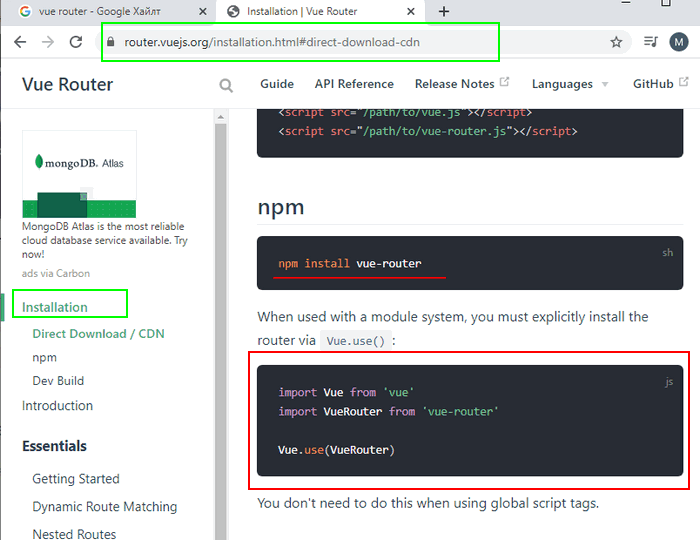Open the GitHub external link
The width and height of the screenshot is (700, 540).
click(660, 84)
